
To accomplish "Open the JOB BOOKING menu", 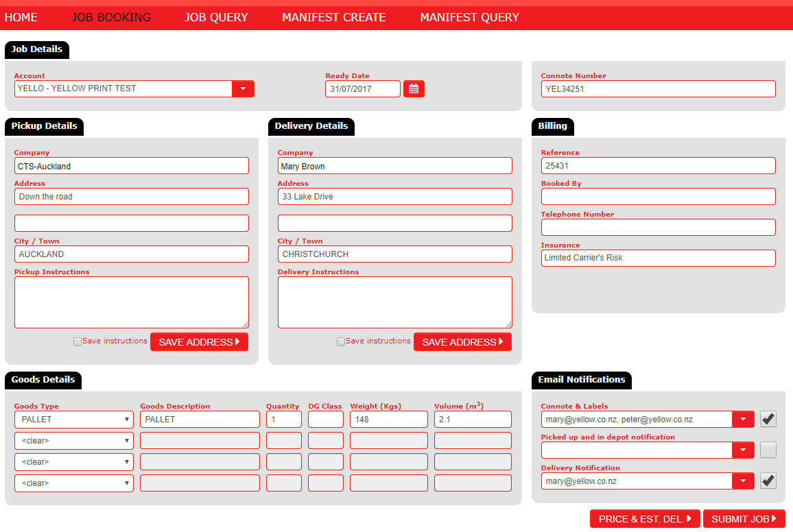I will click(x=111, y=17).
